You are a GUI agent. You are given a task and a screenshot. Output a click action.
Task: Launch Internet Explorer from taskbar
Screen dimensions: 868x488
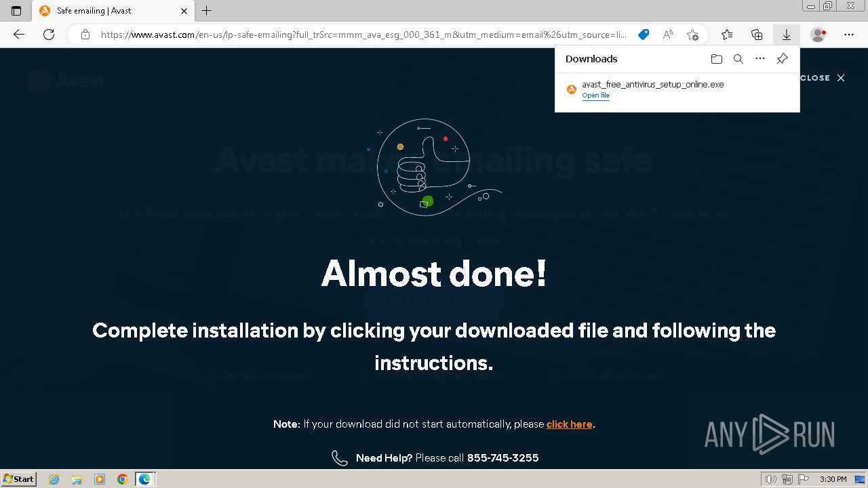coord(54,479)
